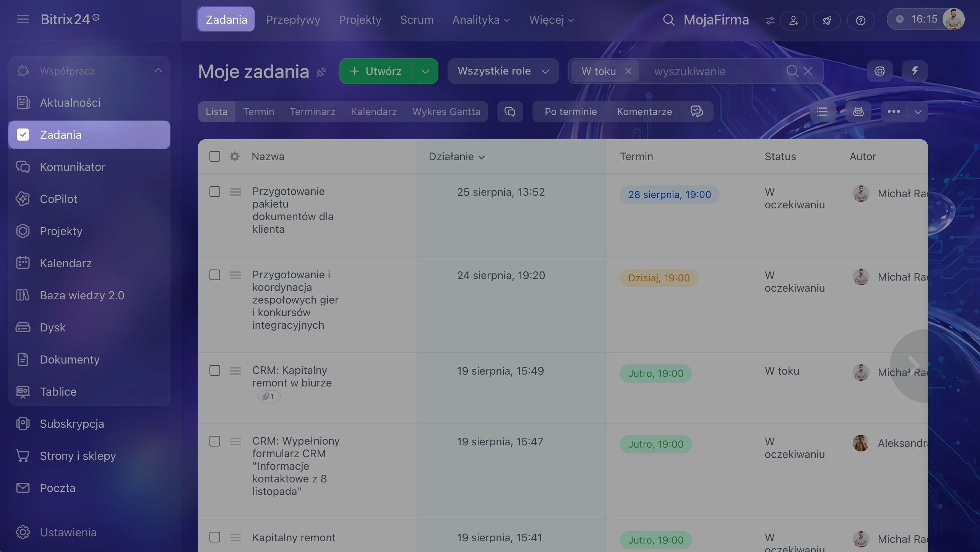Tick the Kapitalny remont task checkbox
980x552 pixels.
[x=215, y=537]
